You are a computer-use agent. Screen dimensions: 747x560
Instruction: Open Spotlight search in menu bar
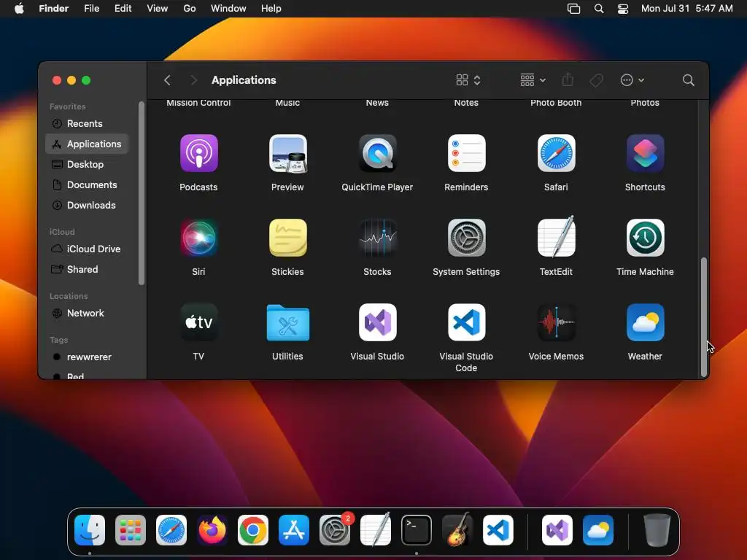point(599,9)
